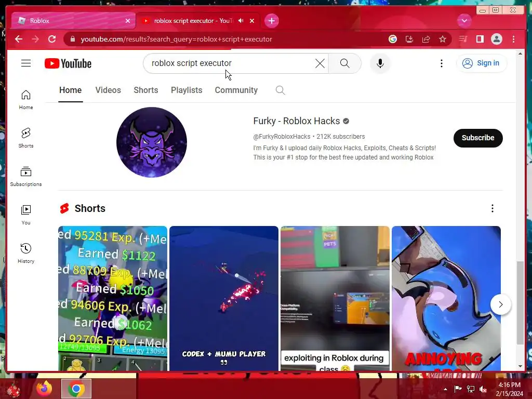Show next Shorts with right arrow

pyautogui.click(x=500, y=304)
